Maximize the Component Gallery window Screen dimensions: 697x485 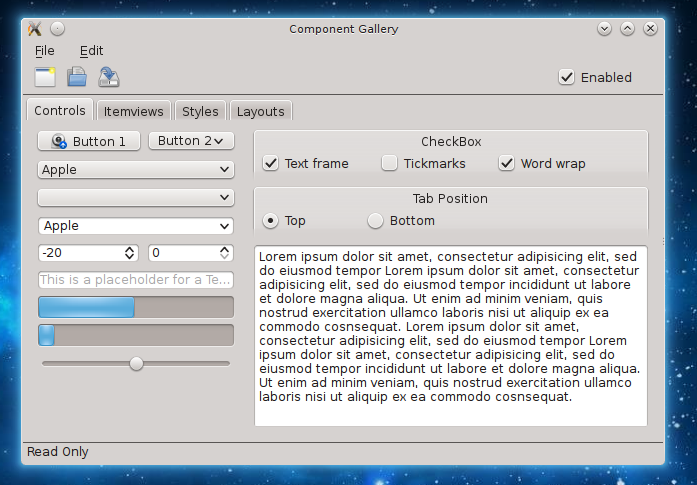pos(627,28)
